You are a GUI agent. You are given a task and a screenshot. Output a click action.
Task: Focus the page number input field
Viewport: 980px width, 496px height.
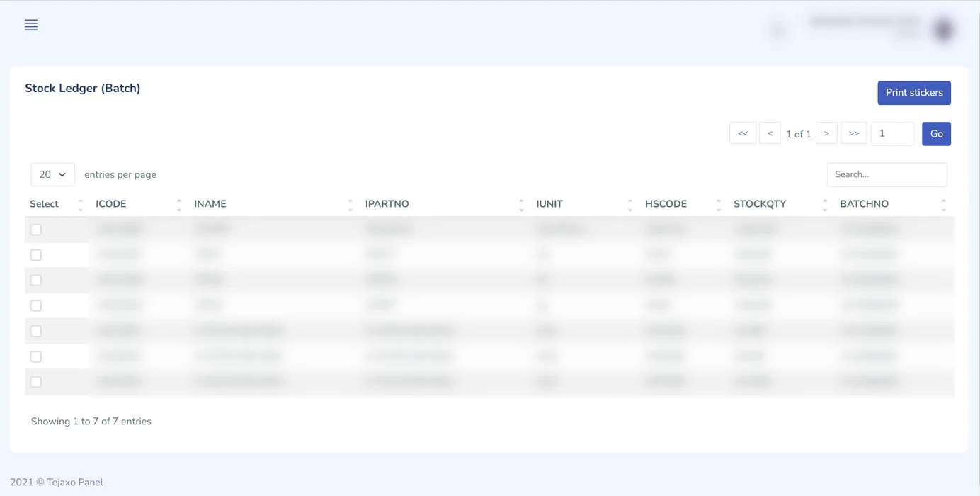892,134
